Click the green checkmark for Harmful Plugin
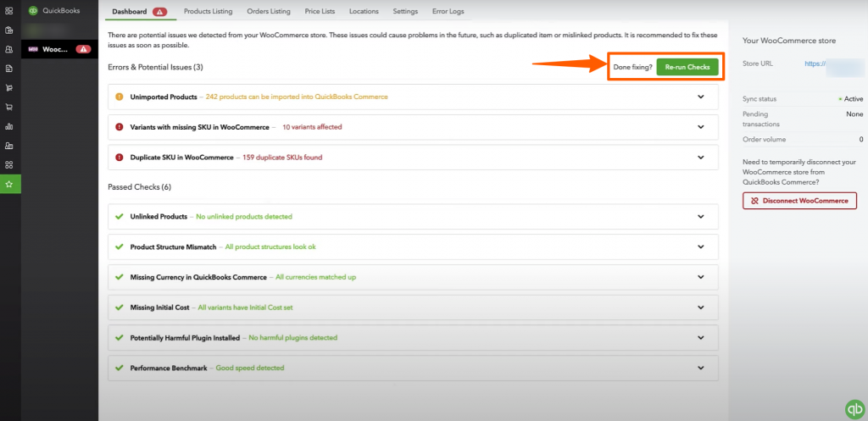This screenshot has height=421, width=868. [119, 337]
